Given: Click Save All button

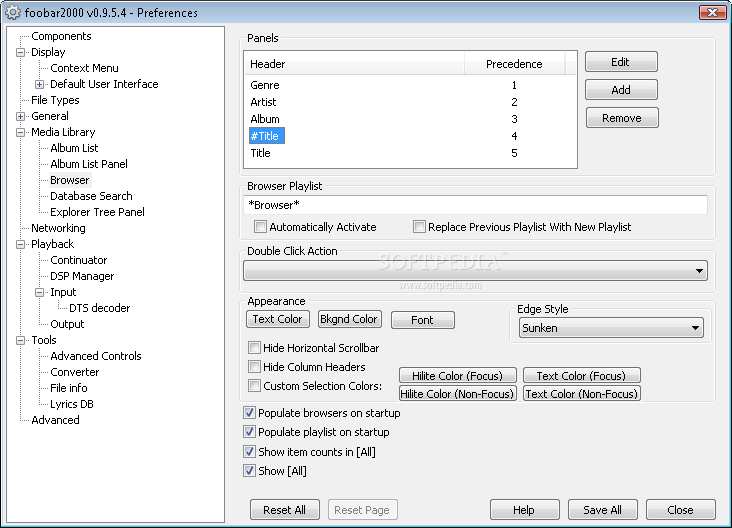Looking at the screenshot, I should (602, 510).
